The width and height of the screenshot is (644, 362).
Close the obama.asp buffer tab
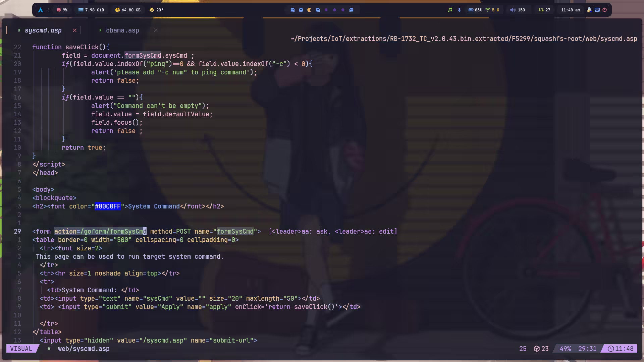point(156,31)
